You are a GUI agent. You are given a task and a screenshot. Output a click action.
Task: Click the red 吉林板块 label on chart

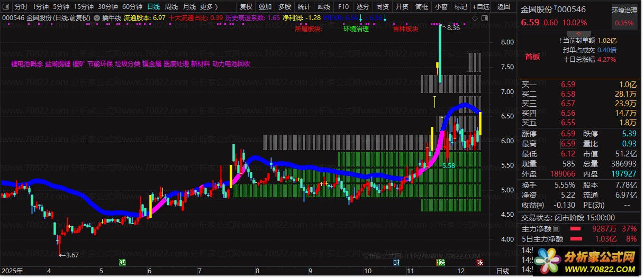pyautogui.click(x=405, y=29)
